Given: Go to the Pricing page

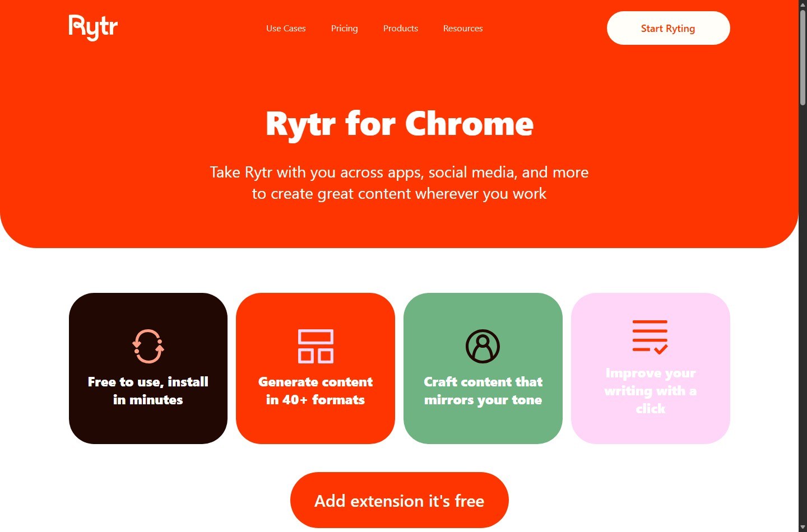Looking at the screenshot, I should coord(344,28).
